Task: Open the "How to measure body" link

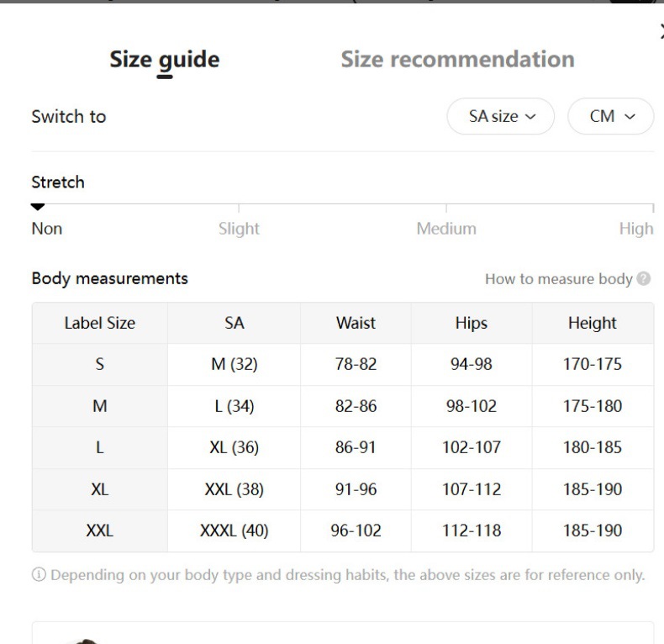Action: tap(558, 279)
